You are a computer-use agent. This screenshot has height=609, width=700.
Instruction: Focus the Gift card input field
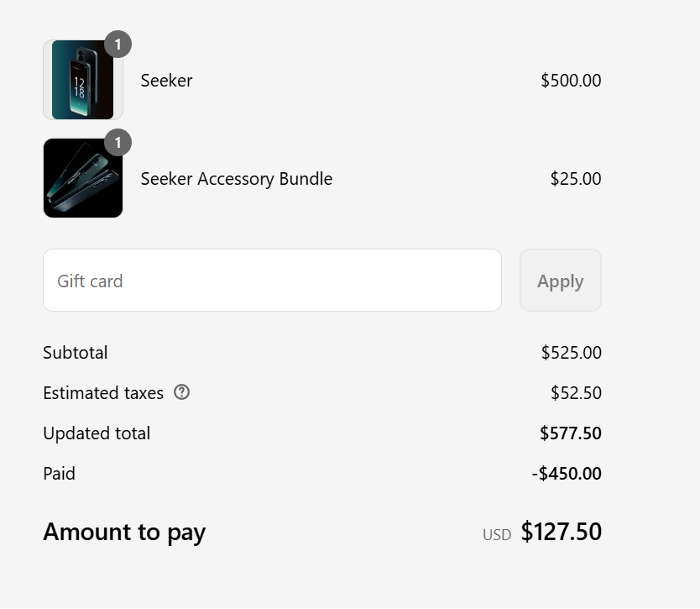[x=272, y=281]
